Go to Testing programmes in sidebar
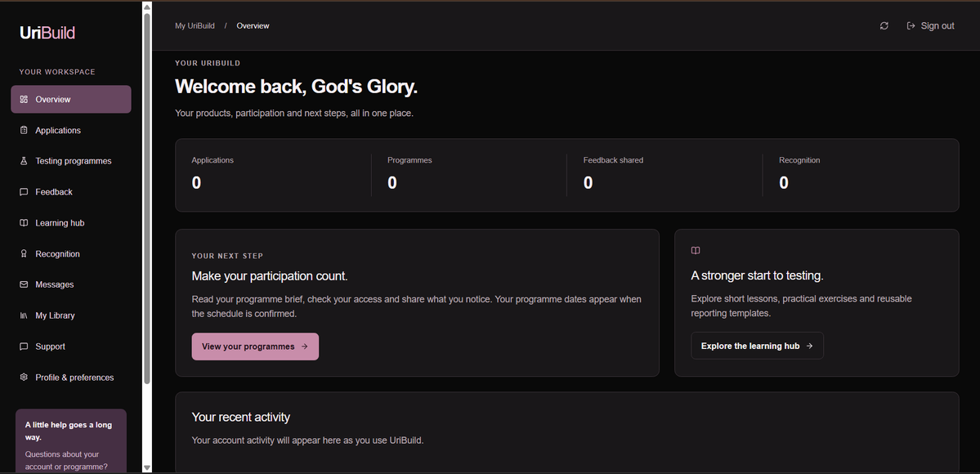Viewport: 980px width, 474px height. tap(70, 161)
